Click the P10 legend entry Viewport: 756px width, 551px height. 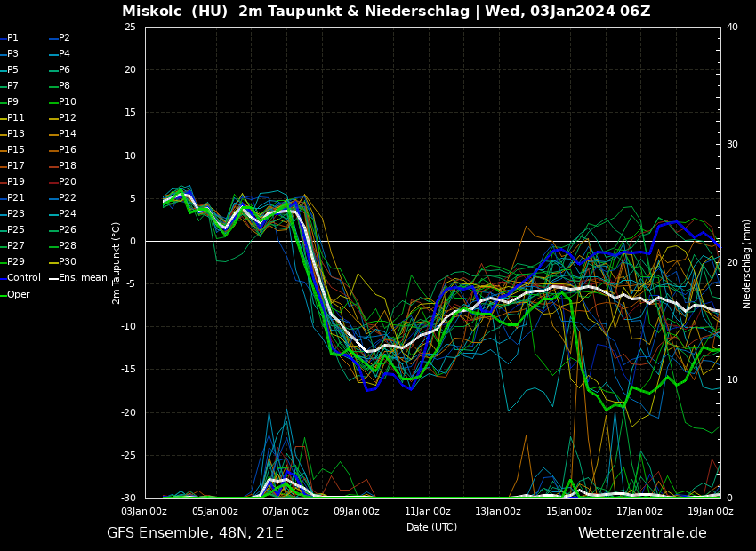click(x=67, y=102)
